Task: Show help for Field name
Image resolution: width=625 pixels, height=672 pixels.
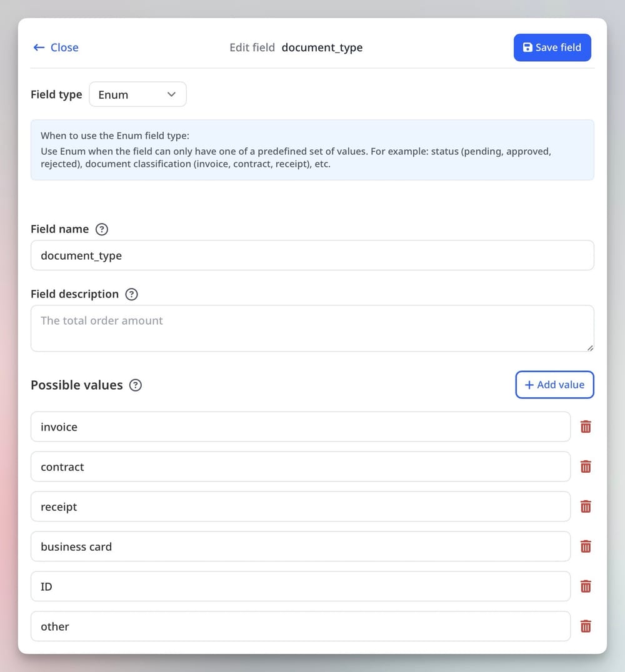Action: [102, 229]
